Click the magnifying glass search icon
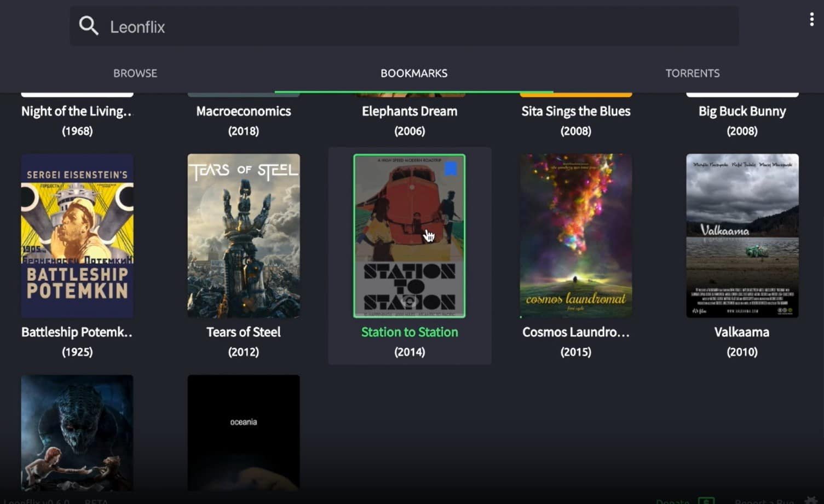 [88, 26]
